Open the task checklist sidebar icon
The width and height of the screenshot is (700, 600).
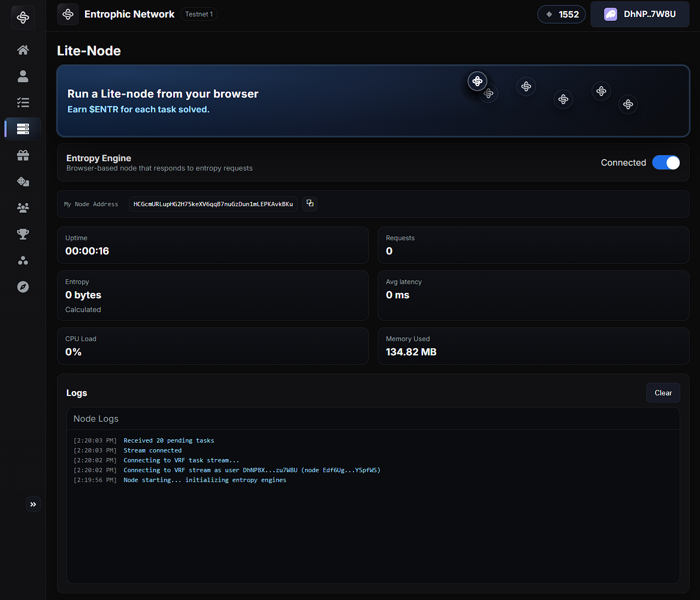click(x=23, y=103)
